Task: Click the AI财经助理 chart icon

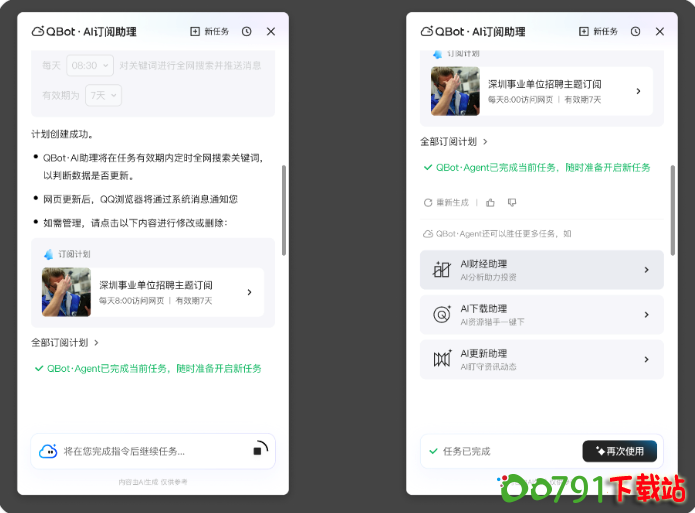Action: (x=441, y=270)
